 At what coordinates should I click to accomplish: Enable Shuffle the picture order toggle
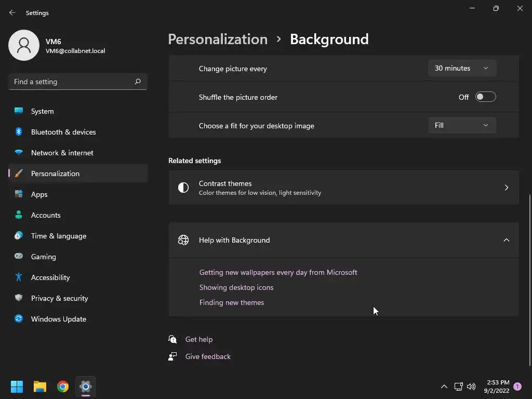(x=485, y=97)
